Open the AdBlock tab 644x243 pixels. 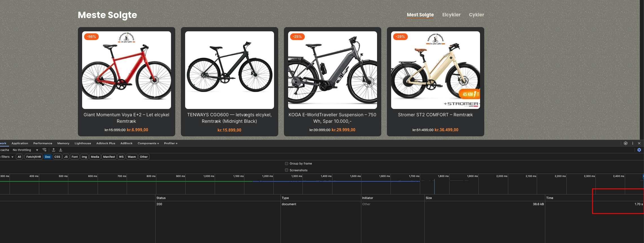(x=126, y=143)
